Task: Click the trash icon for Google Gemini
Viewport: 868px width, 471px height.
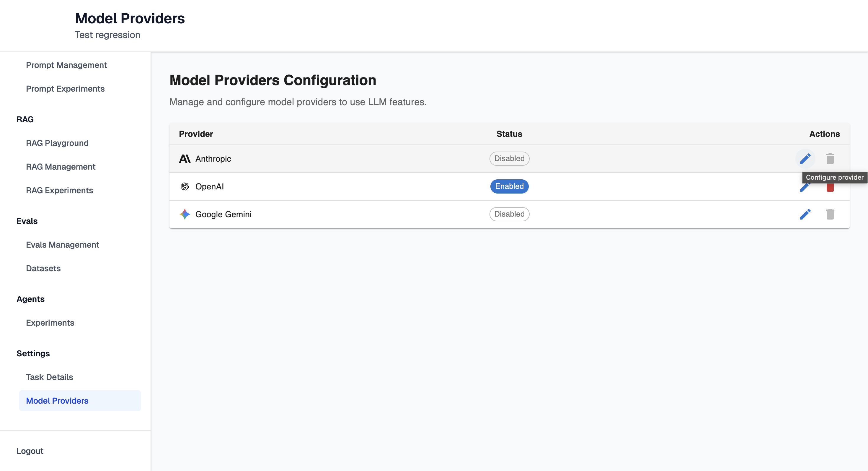Action: pyautogui.click(x=830, y=214)
